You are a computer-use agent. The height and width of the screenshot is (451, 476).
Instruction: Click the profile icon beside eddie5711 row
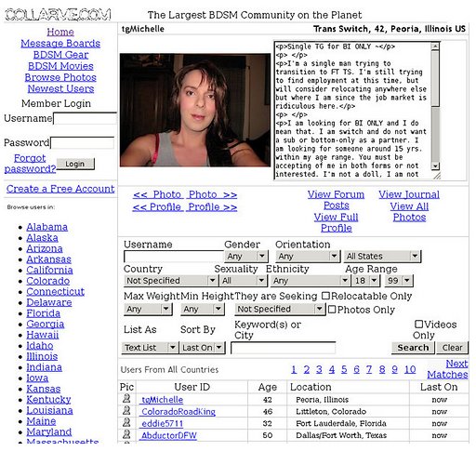pyautogui.click(x=126, y=422)
